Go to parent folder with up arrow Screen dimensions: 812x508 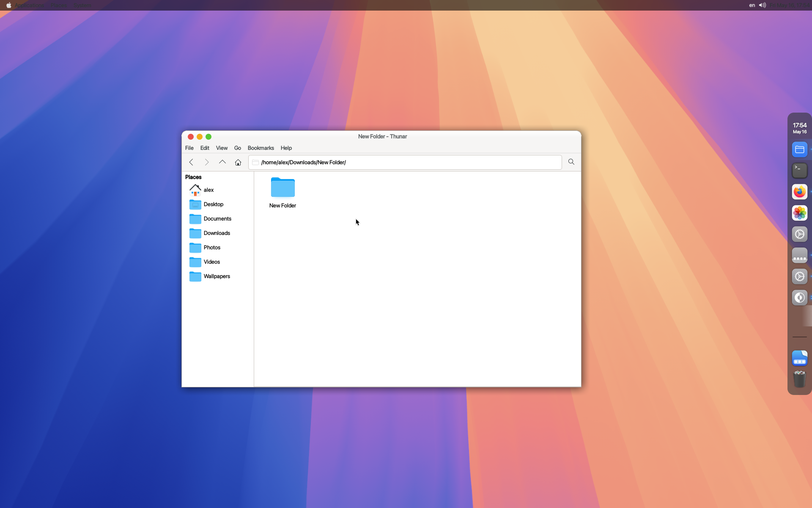pyautogui.click(x=222, y=162)
